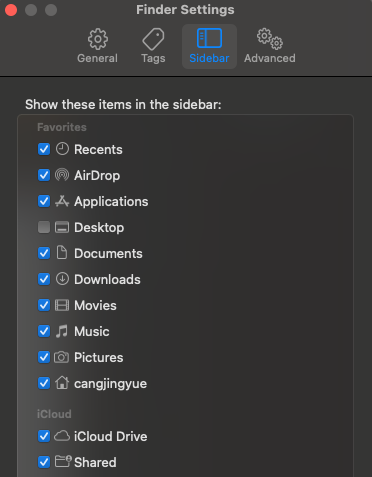Click the Movies label
Image resolution: width=372 pixels, height=477 pixels.
(x=95, y=305)
